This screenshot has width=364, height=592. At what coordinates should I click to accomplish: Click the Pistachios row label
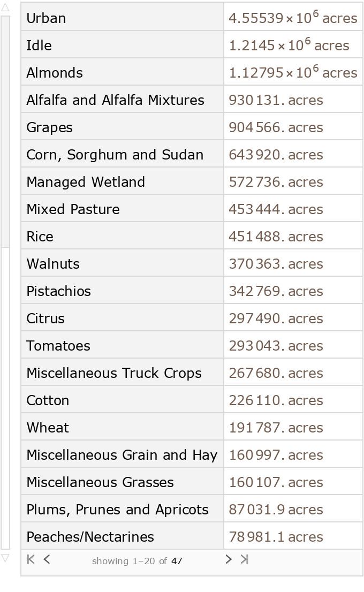click(x=58, y=291)
